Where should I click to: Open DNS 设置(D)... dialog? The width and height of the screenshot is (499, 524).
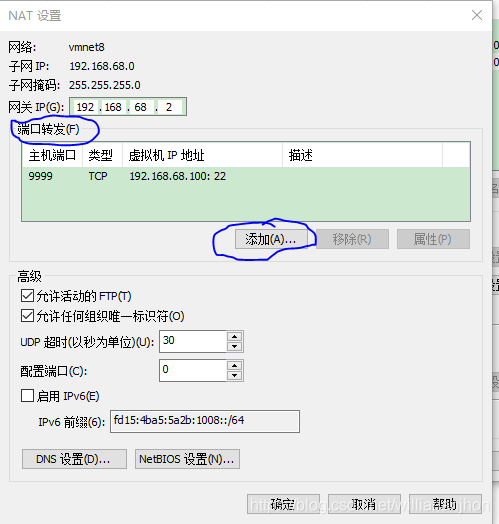(x=74, y=459)
